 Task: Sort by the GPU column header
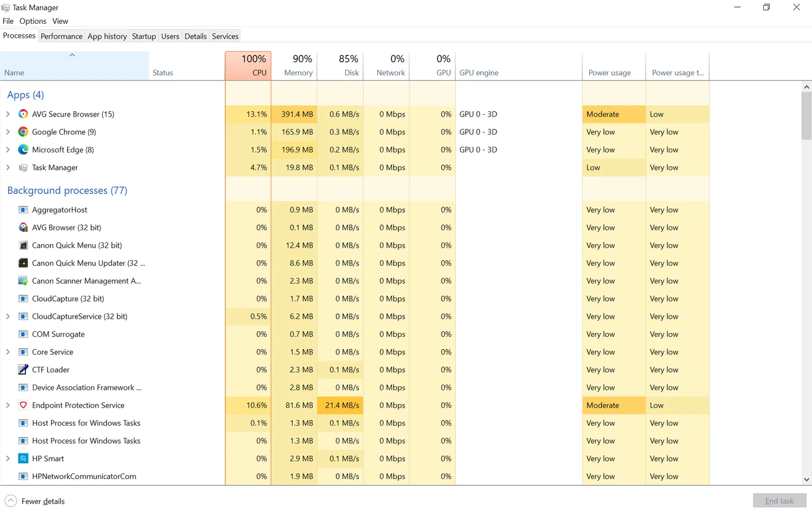[x=433, y=66]
